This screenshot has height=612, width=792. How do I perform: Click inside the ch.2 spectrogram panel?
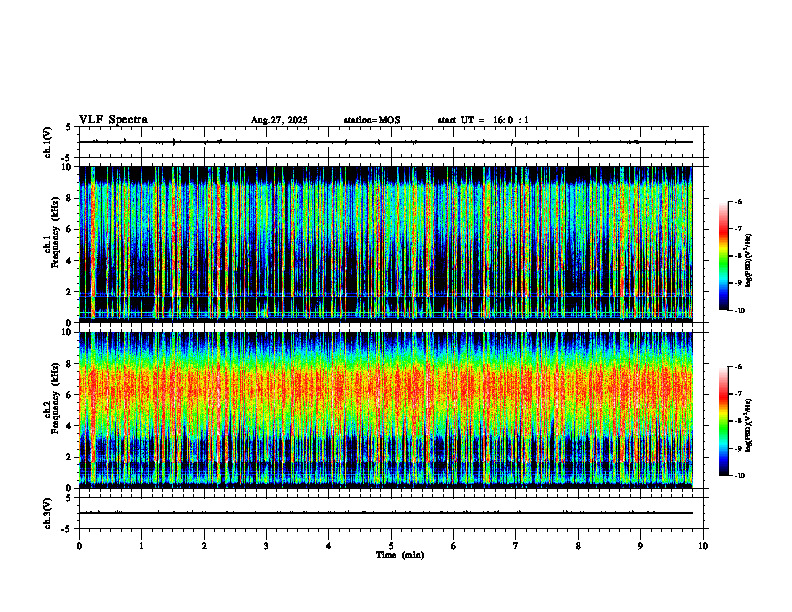[386, 410]
